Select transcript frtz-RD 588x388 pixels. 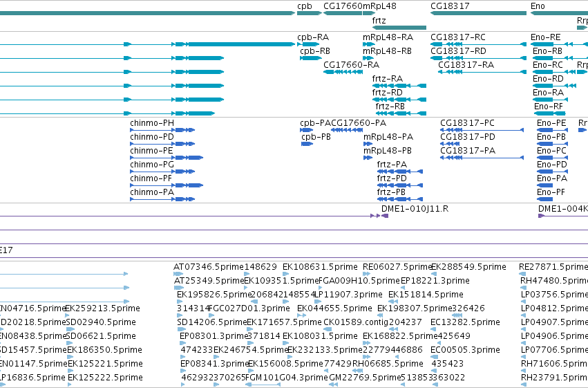tap(388, 93)
